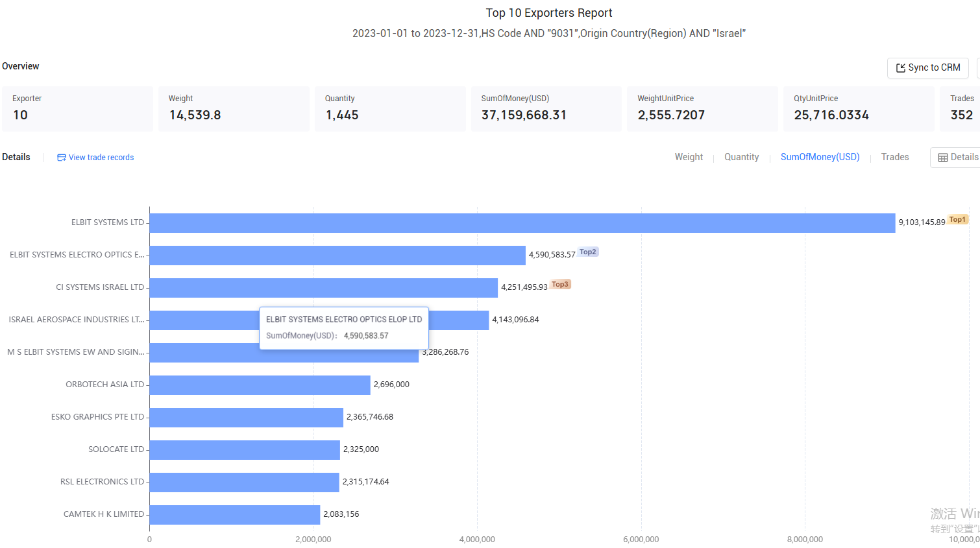Image resolution: width=980 pixels, height=548 pixels.
Task: Click the 4,251,495.93 value label
Action: click(524, 287)
